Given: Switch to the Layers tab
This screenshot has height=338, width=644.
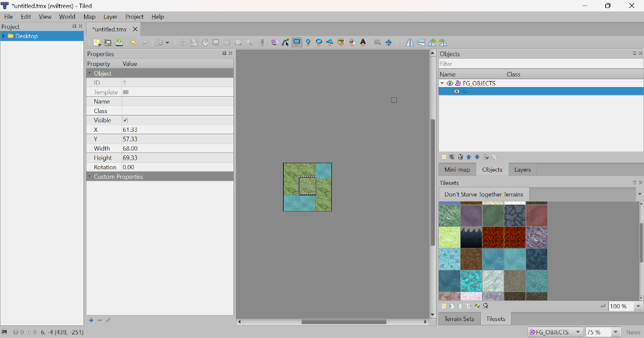Looking at the screenshot, I should pyautogui.click(x=522, y=170).
